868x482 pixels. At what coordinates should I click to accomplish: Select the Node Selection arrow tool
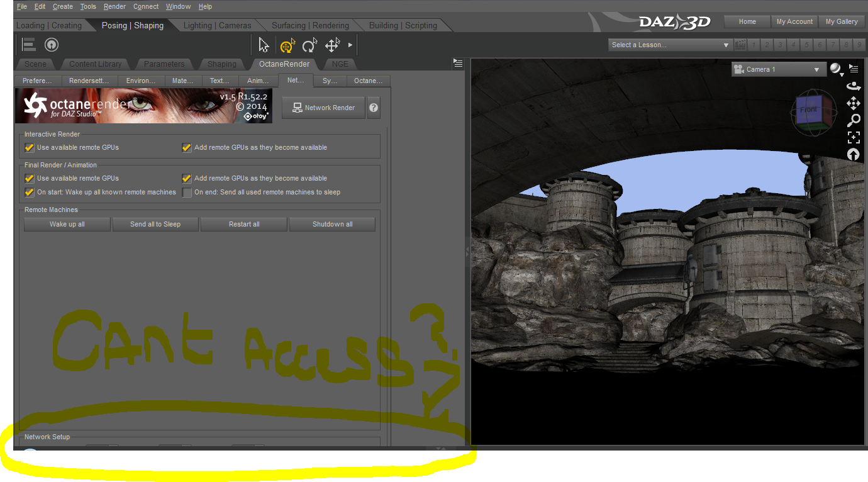pos(264,45)
